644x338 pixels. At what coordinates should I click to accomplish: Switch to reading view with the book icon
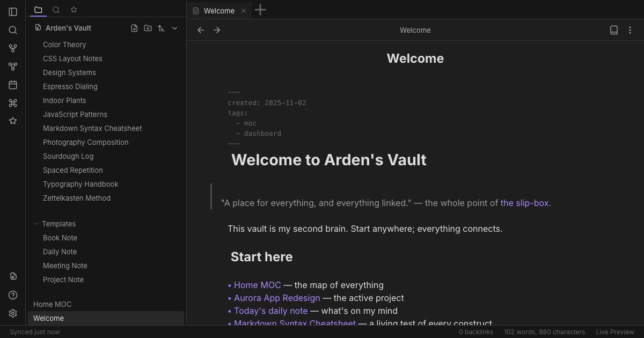point(614,30)
